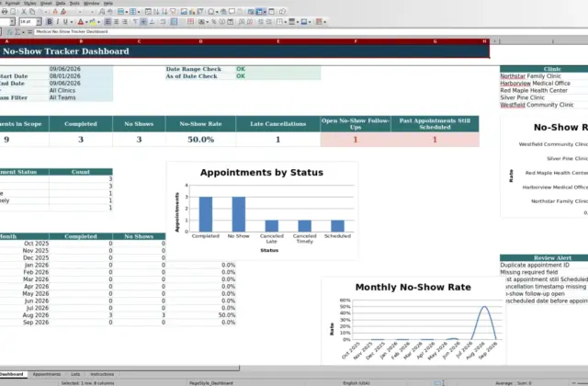Image resolution: width=588 pixels, height=386 pixels.
Task: Click the Merge and Center Cells icon
Action: pos(174,22)
